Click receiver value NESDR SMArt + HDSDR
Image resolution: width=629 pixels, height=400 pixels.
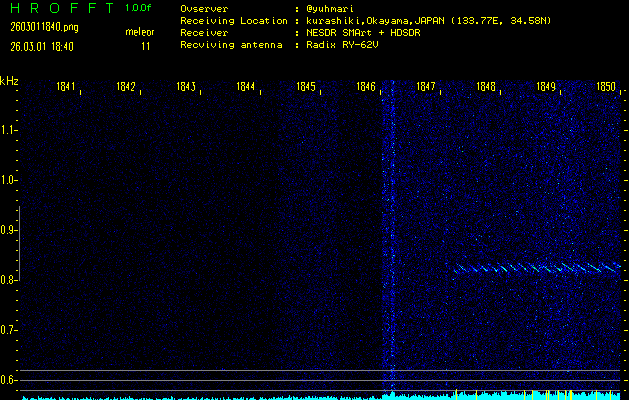pyautogui.click(x=363, y=33)
